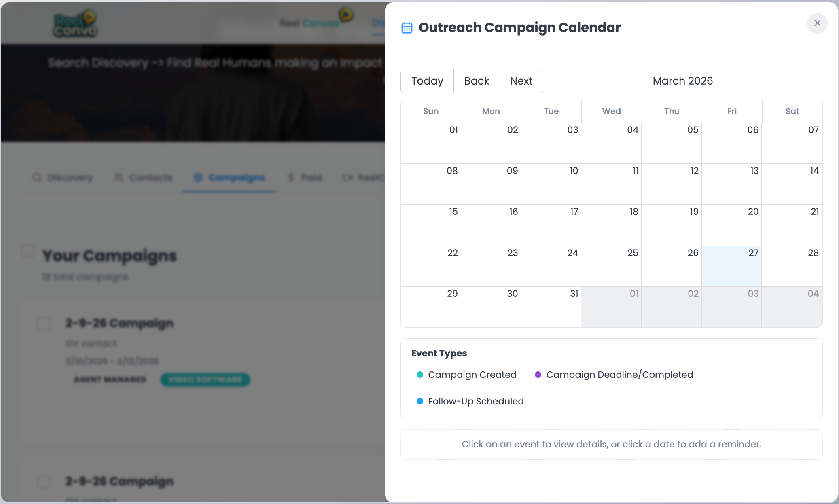
Task: Select the highlighted March 27 date cell
Action: [731, 266]
